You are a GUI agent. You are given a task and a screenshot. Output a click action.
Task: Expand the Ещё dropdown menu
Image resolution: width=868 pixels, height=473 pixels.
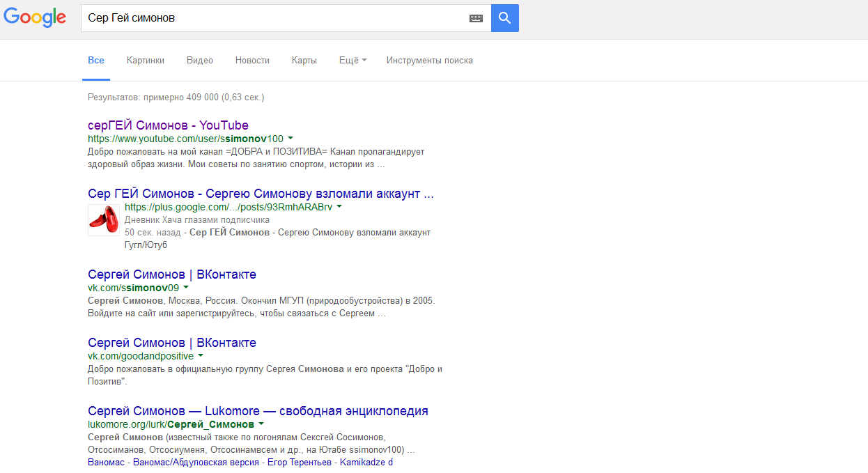click(x=352, y=61)
